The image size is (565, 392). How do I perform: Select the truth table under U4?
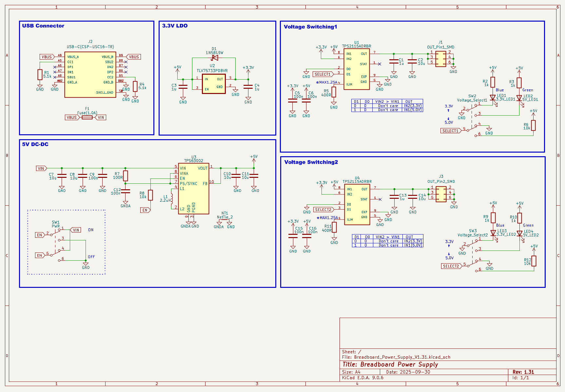point(387,241)
